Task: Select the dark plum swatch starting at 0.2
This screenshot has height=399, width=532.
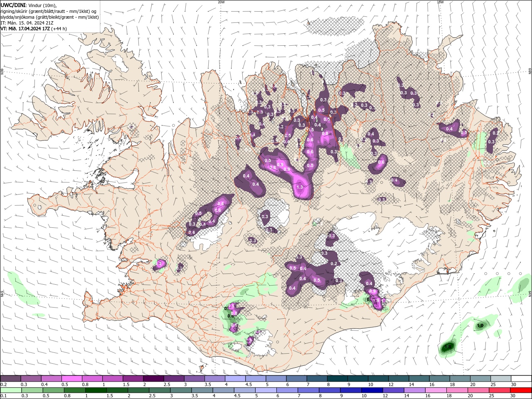Action: (10, 379)
